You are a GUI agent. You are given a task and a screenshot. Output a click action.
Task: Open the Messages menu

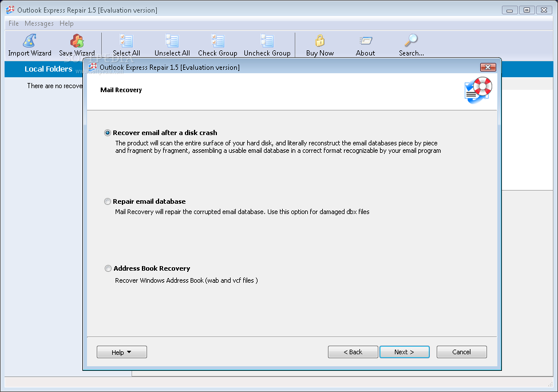coord(39,23)
